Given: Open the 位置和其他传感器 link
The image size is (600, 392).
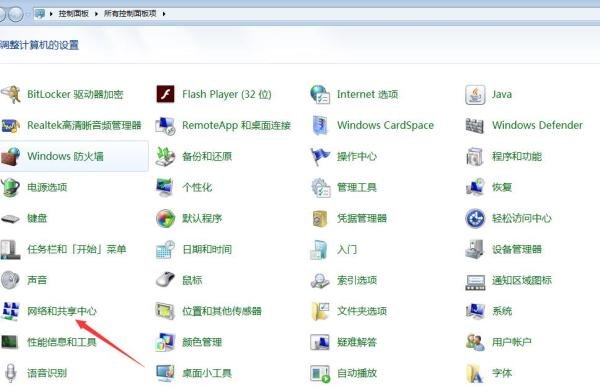Looking at the screenshot, I should point(222,311).
